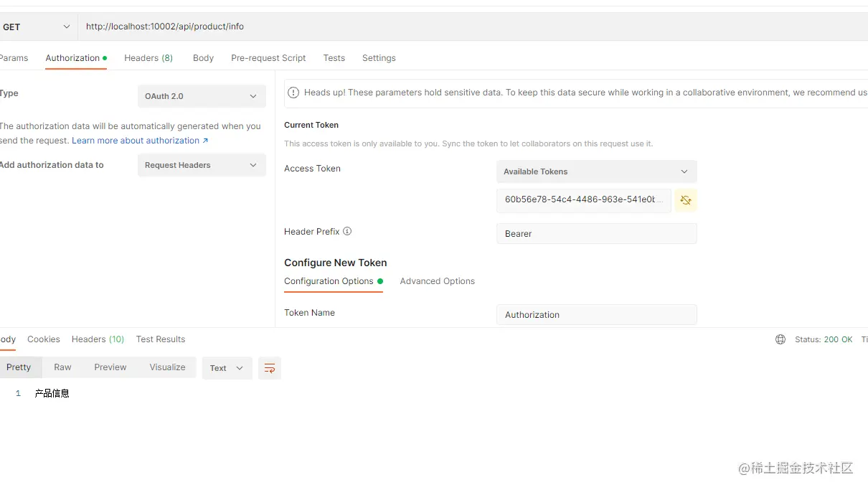Click the info icon in the Heads up banner
The image size is (868, 490).
point(293,92)
